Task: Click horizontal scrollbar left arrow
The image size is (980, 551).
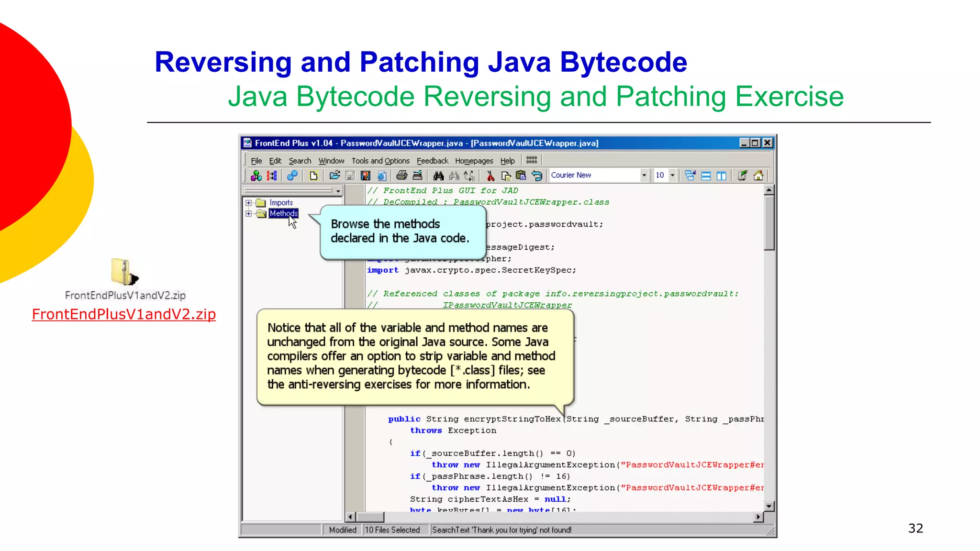Action: (351, 517)
